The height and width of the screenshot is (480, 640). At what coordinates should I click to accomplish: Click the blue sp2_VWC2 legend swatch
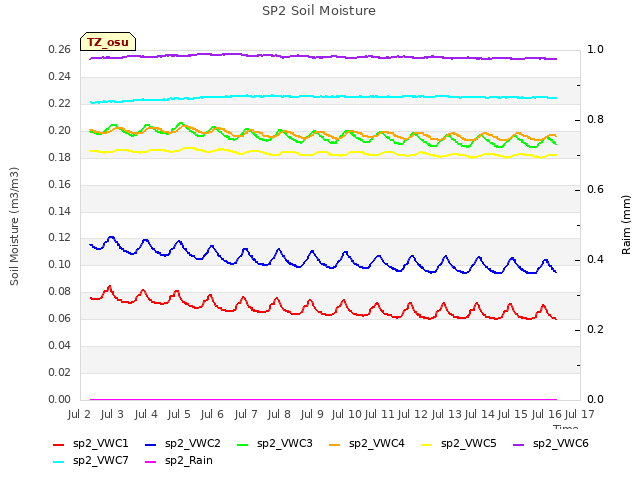pos(151,445)
